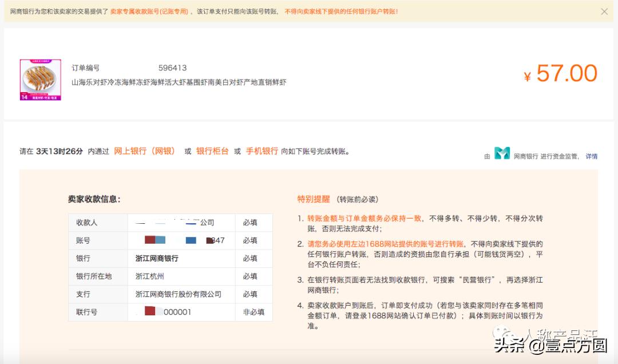
Task: Select the 银行柜台 payment method
Action: coord(212,151)
